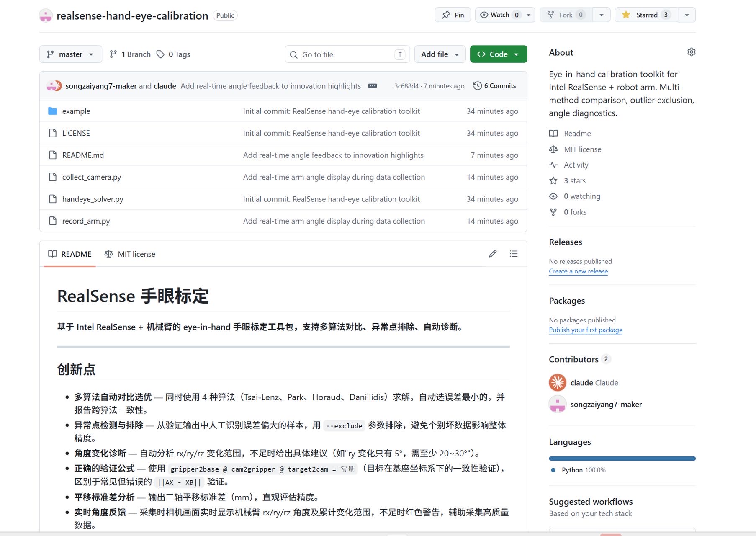This screenshot has width=756, height=536.
Task: Switch to the MIT license tab
Action: (x=130, y=254)
